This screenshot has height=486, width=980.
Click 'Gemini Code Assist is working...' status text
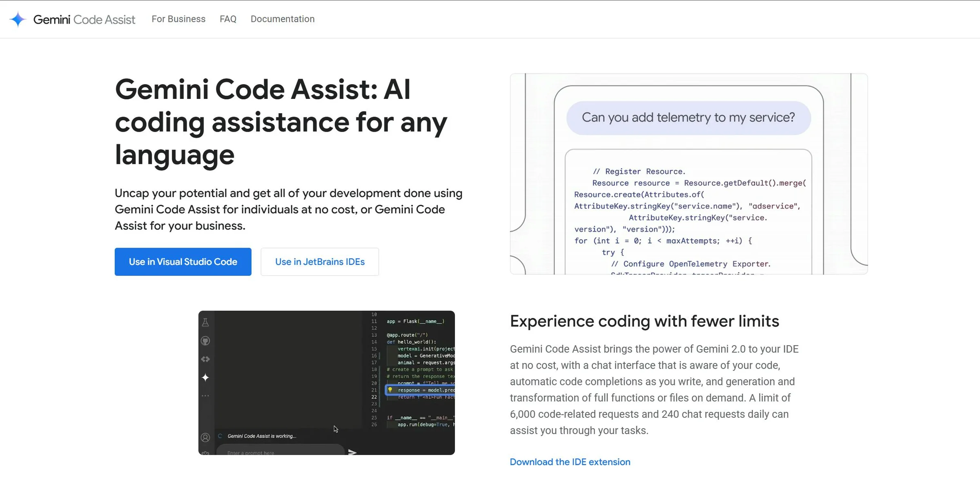[262, 436]
